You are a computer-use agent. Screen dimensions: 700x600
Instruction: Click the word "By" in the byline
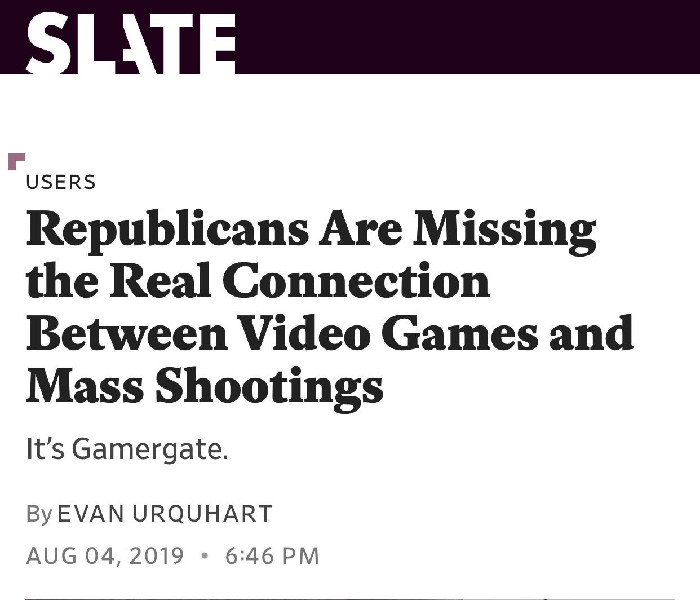[x=39, y=514]
